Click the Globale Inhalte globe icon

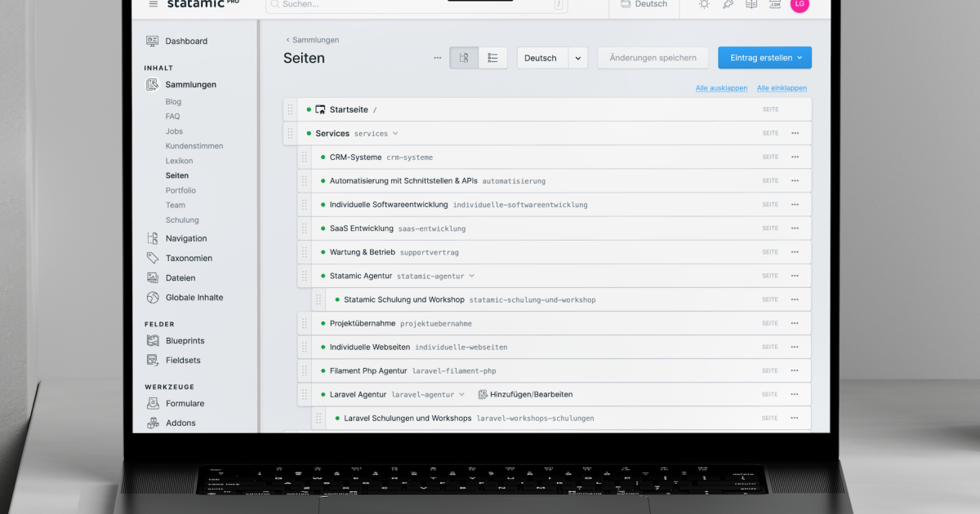pyautogui.click(x=152, y=298)
